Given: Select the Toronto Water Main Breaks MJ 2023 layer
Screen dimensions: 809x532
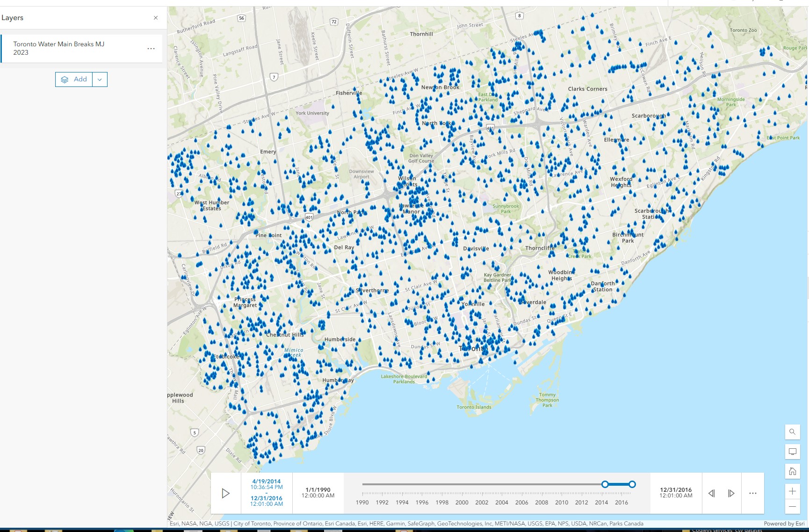Looking at the screenshot, I should [x=59, y=48].
